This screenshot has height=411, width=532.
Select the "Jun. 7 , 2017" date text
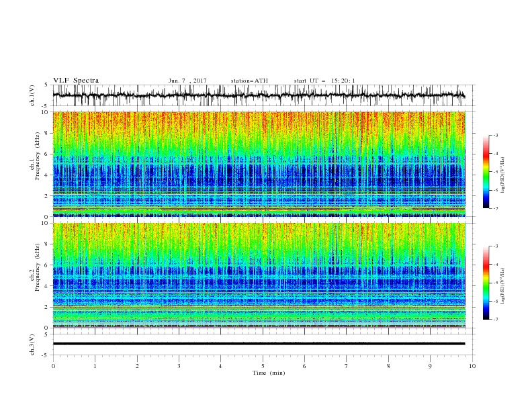click(187, 81)
